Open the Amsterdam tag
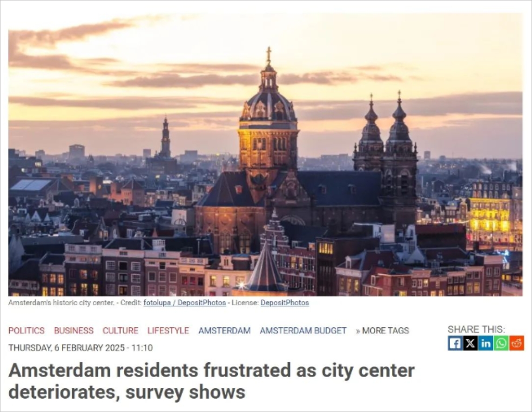 (x=224, y=330)
